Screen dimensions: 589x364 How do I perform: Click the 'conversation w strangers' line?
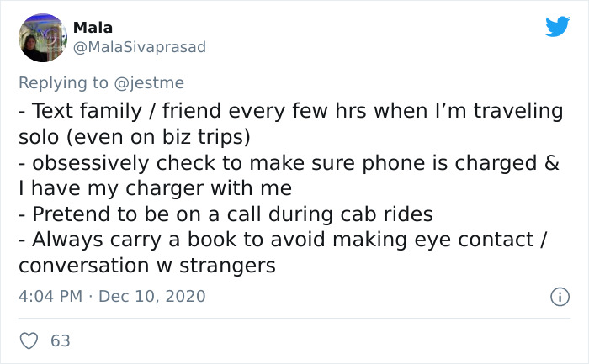[147, 266]
